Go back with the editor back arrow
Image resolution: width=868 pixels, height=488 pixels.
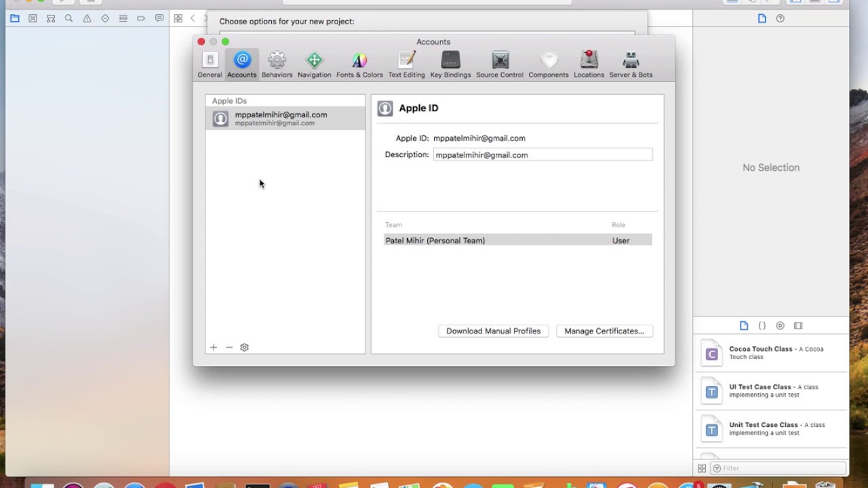coord(193,18)
